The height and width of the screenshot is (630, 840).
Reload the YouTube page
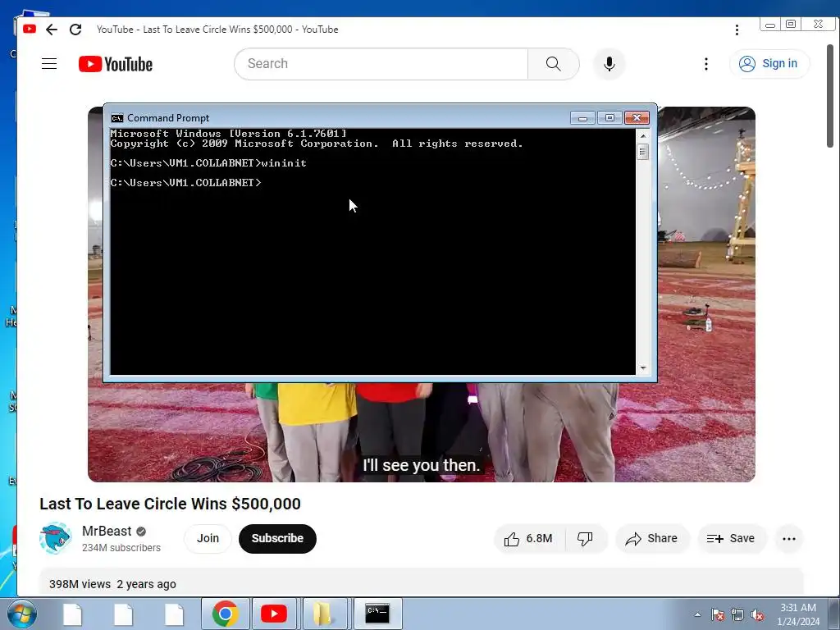[x=75, y=30]
